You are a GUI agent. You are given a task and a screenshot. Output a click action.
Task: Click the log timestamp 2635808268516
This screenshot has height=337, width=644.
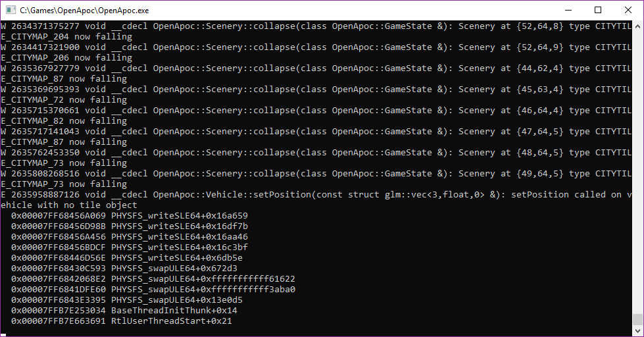click(45, 173)
